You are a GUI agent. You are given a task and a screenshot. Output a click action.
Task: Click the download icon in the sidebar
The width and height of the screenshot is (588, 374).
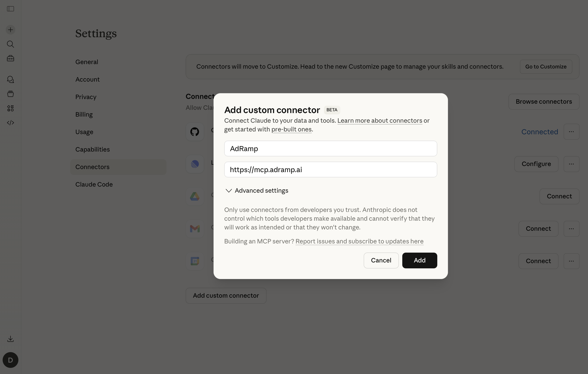pyautogui.click(x=10, y=339)
